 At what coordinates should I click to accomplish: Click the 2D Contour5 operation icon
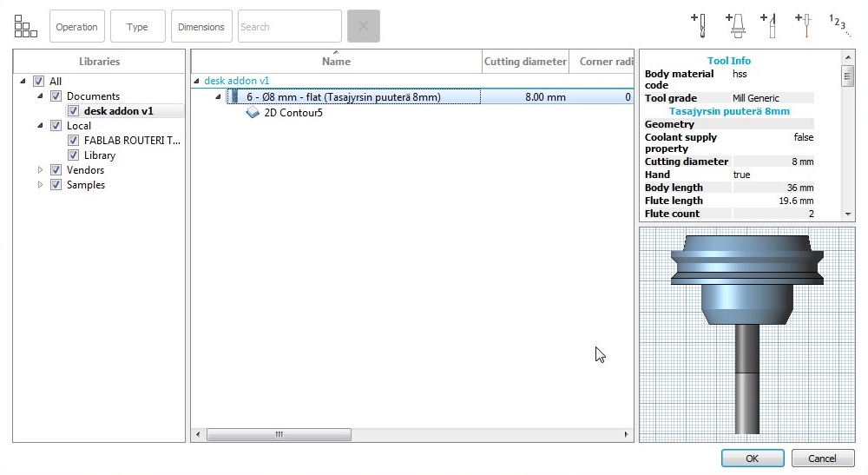tap(253, 112)
